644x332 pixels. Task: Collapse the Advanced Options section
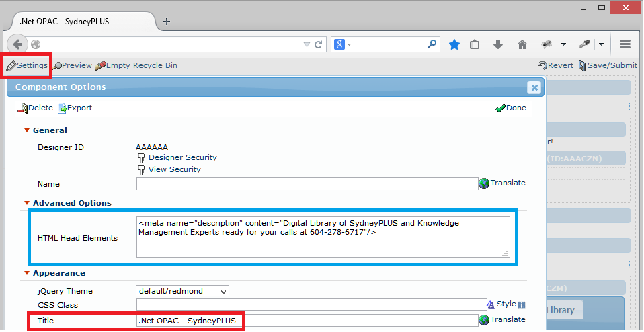(x=27, y=203)
